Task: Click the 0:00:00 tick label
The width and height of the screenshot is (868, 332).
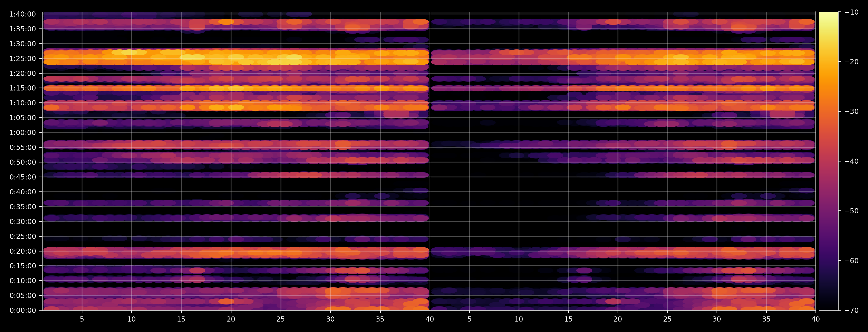Action: click(x=23, y=310)
